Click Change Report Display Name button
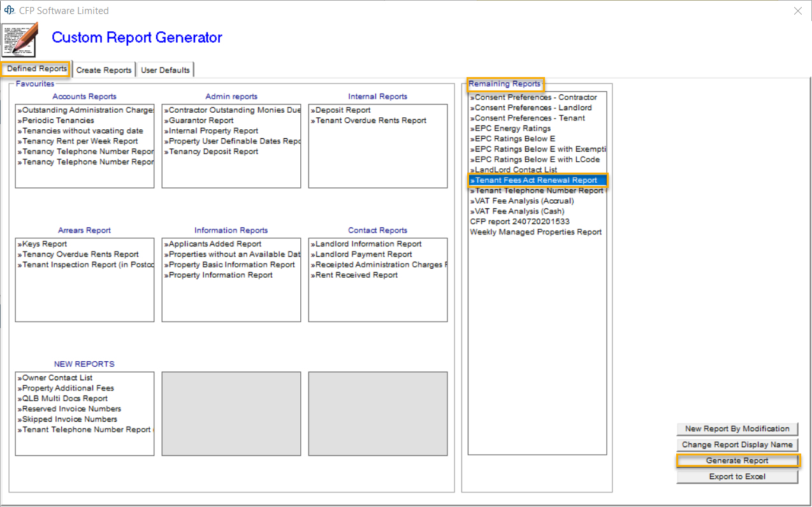The width and height of the screenshot is (812, 507). [737, 445]
